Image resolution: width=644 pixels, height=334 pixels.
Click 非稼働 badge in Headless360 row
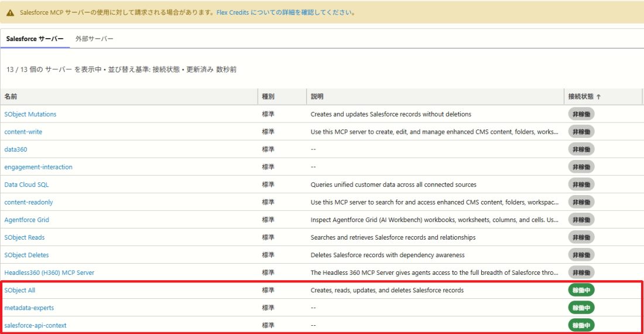pos(581,273)
